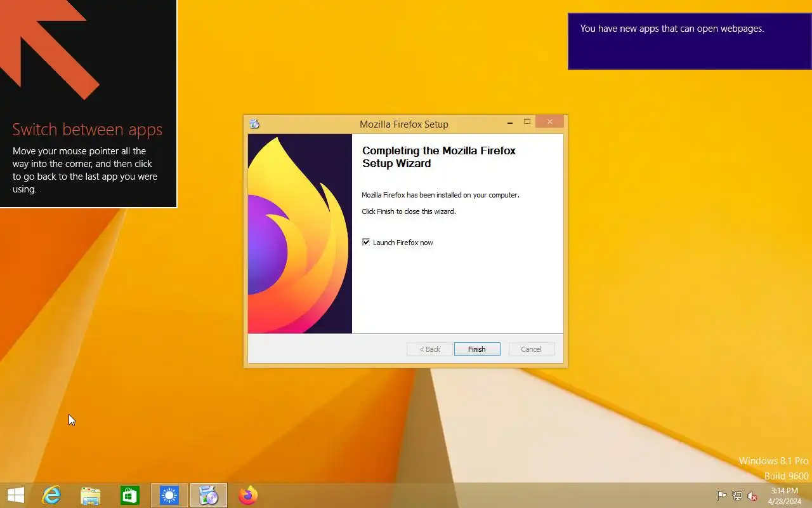Click the 'Launch Firefox now' label
The width and height of the screenshot is (812, 508).
tap(403, 243)
